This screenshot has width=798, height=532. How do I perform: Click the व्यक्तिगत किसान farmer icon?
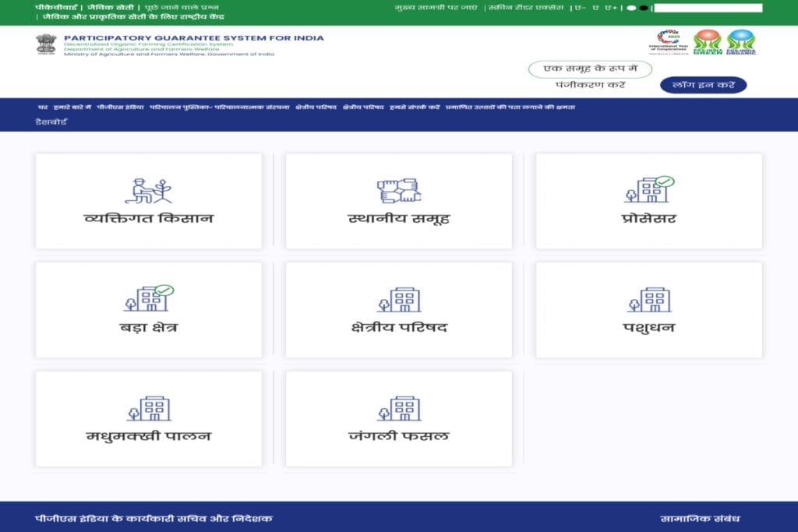(148, 190)
